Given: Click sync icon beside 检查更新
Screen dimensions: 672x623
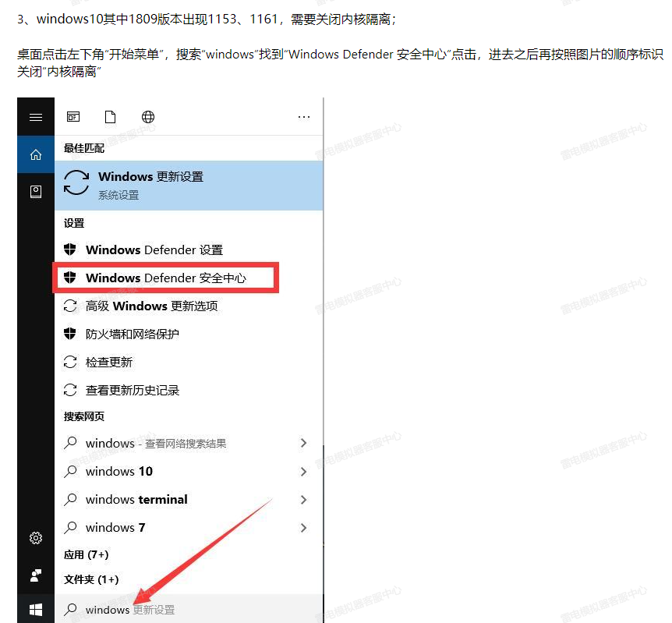Looking at the screenshot, I should (x=70, y=362).
